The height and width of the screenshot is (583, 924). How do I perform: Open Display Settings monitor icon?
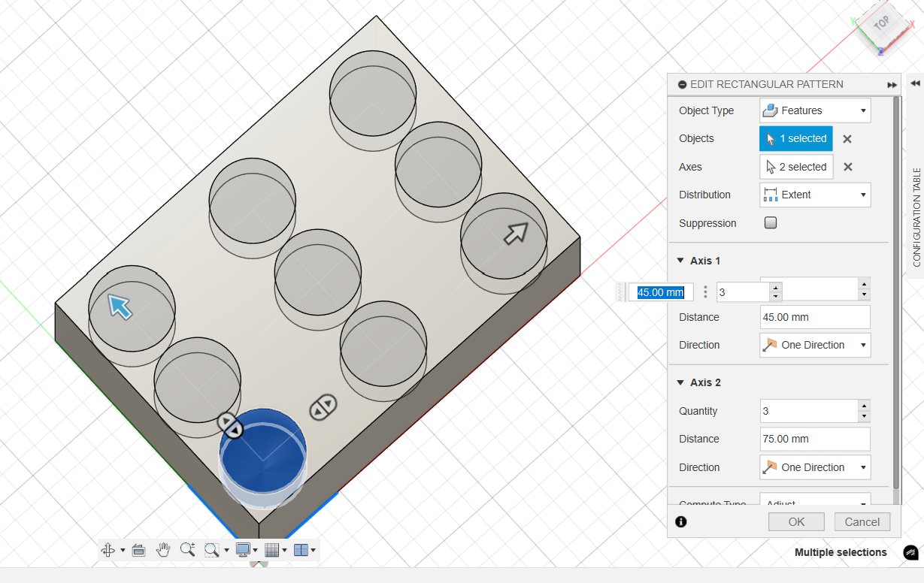tap(243, 550)
